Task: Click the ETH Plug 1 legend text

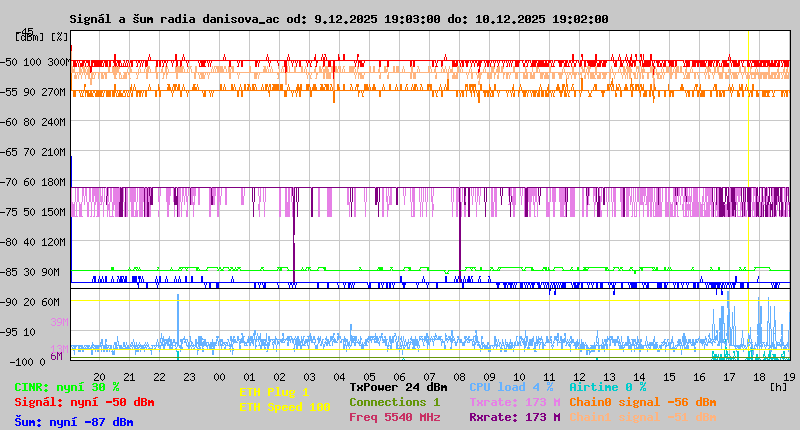Action: point(274,392)
